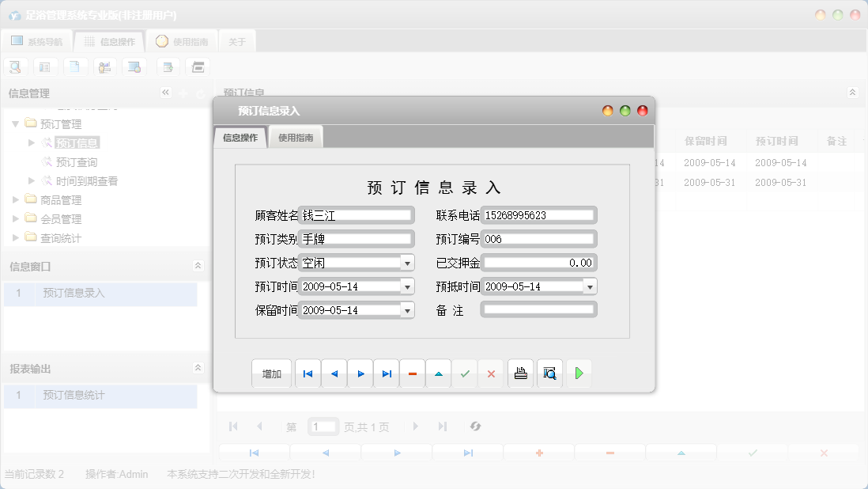Jump to last record in dialog toolbar
The image size is (868, 489).
pyautogui.click(x=387, y=373)
